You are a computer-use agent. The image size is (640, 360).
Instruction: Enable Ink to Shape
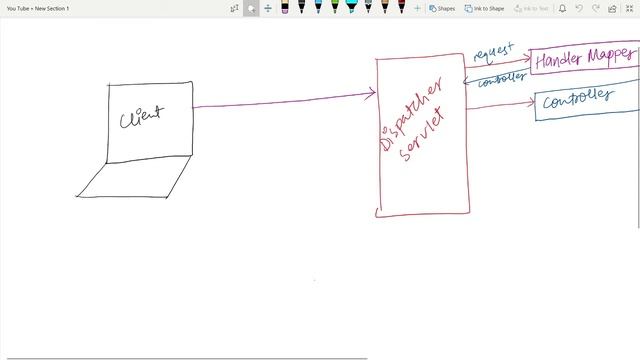pos(484,8)
